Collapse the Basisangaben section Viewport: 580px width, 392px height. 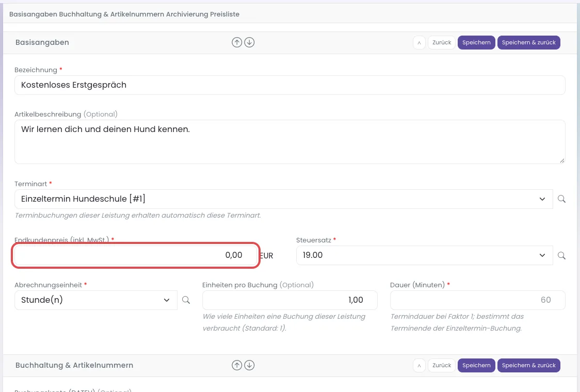419,42
